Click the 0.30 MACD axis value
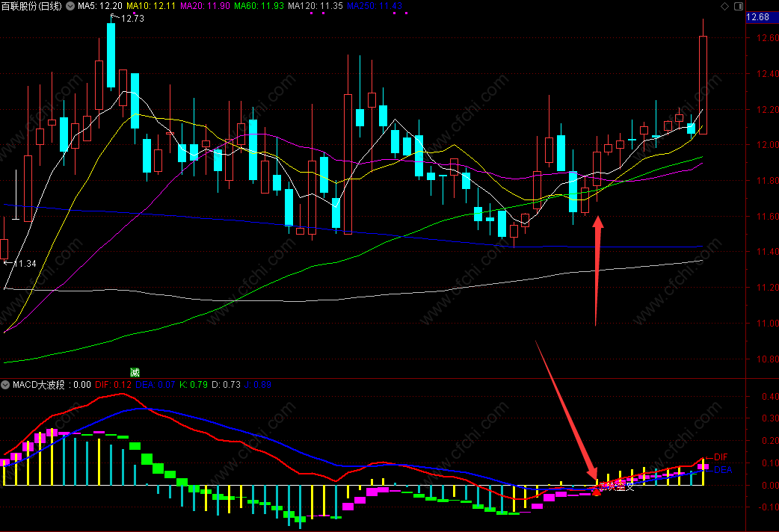 [770, 418]
